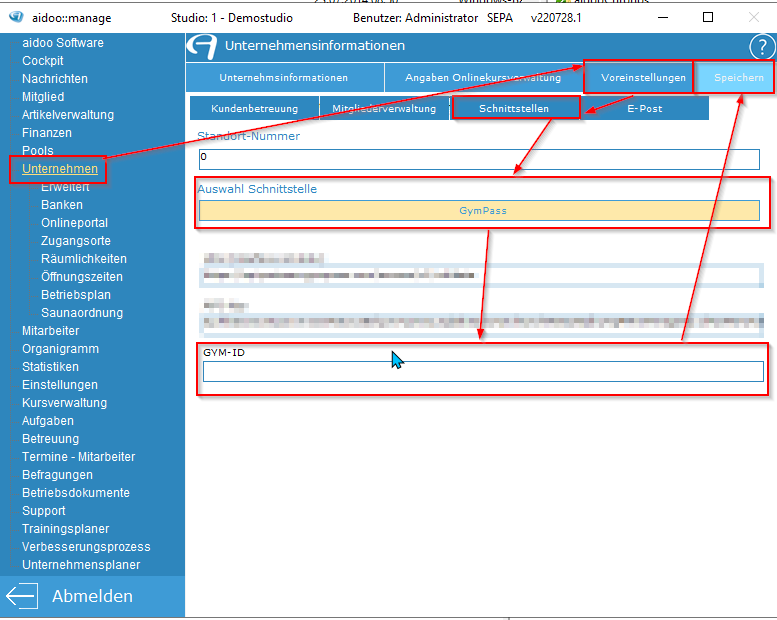Open Befragungen in sidebar

(57, 475)
